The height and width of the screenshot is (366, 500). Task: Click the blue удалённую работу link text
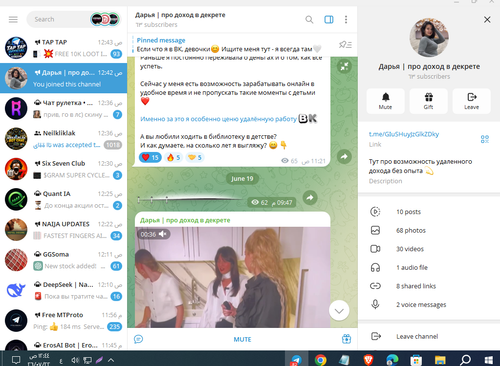click(218, 119)
